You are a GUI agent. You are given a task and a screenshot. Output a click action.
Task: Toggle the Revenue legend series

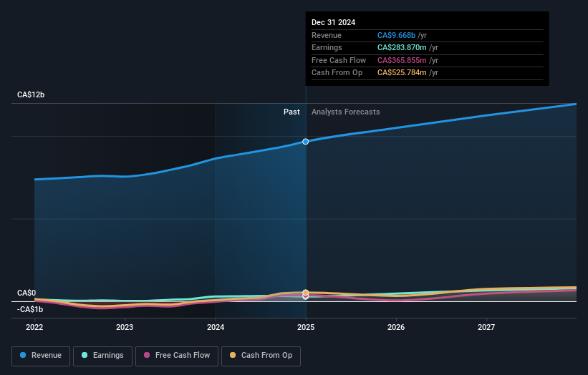(x=41, y=356)
